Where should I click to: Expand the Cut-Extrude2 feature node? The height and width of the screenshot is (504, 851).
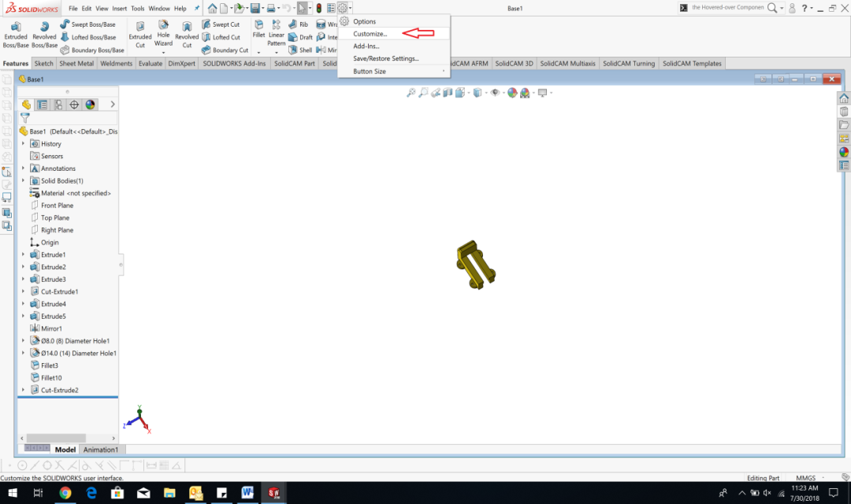23,390
